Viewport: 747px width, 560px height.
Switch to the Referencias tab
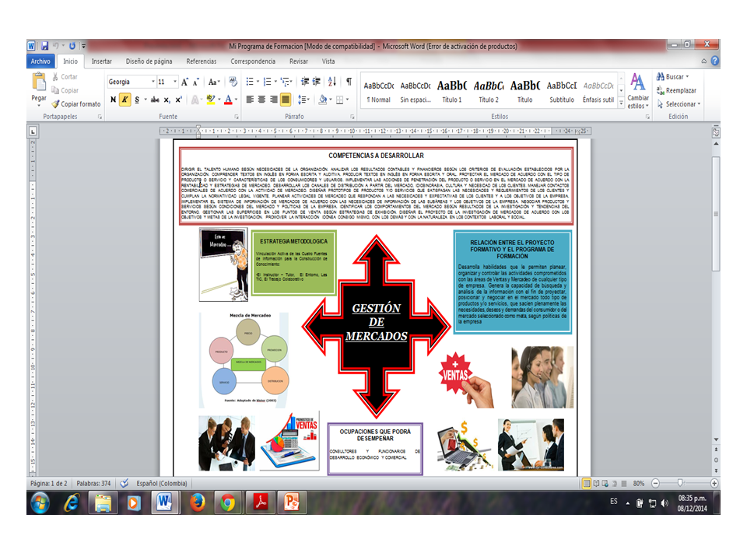201,61
